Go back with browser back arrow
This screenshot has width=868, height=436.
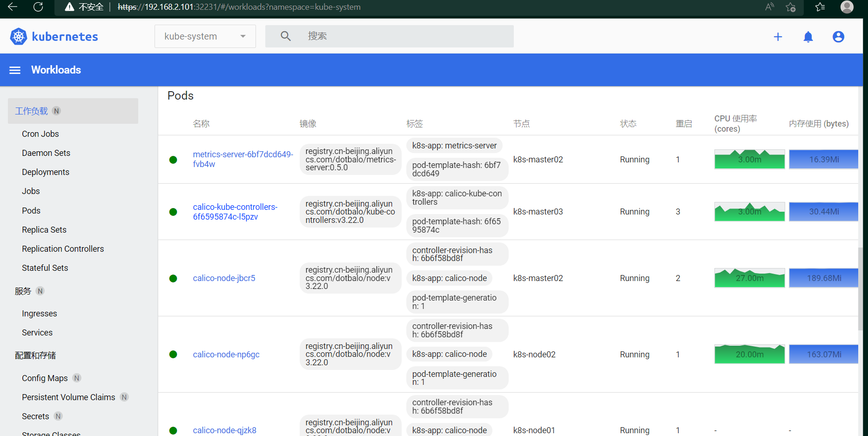(x=13, y=7)
